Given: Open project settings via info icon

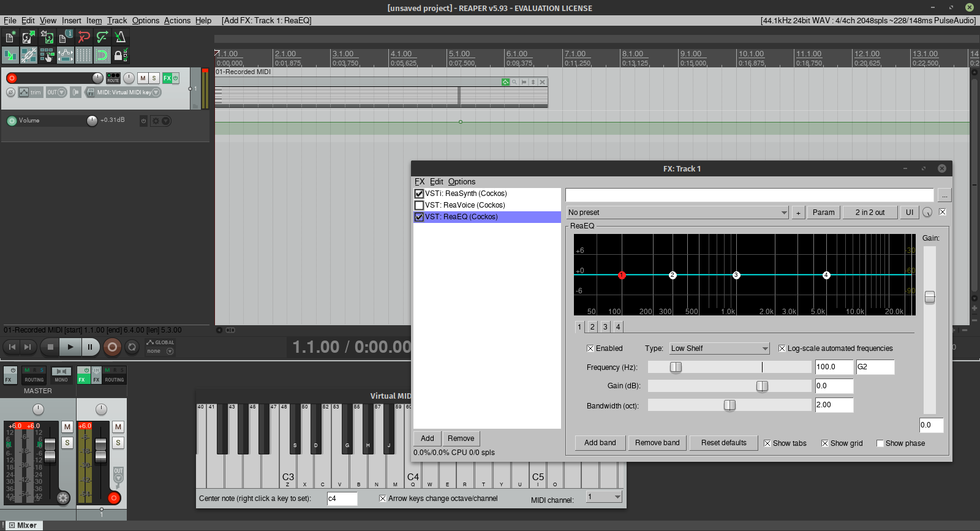Looking at the screenshot, I should tap(65, 37).
